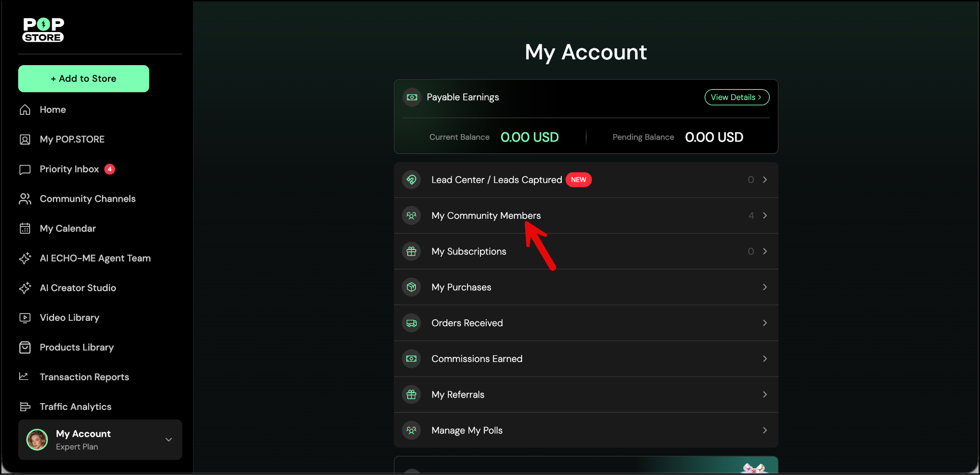
Task: Click the Video Library play icon
Action: click(x=25, y=317)
